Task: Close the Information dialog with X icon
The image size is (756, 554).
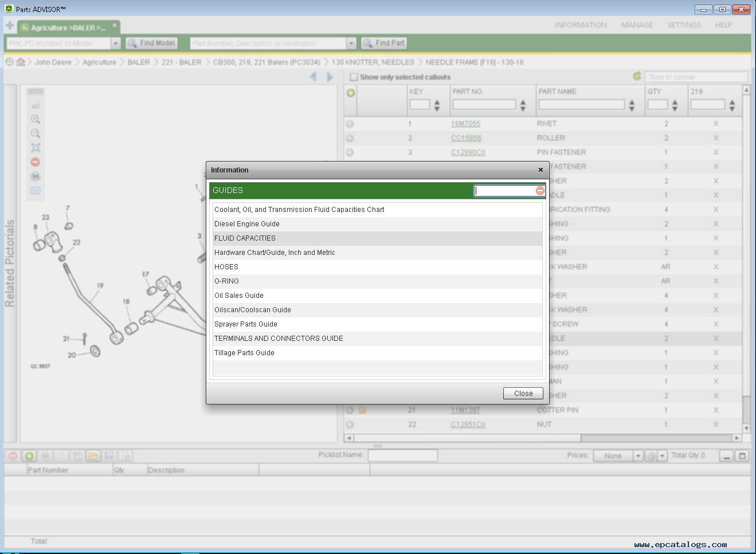Action: [540, 170]
